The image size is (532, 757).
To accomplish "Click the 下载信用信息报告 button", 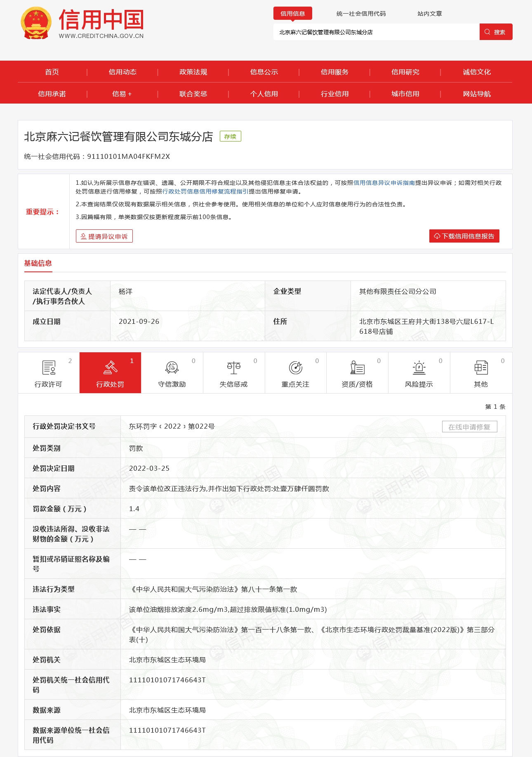I will (464, 236).
